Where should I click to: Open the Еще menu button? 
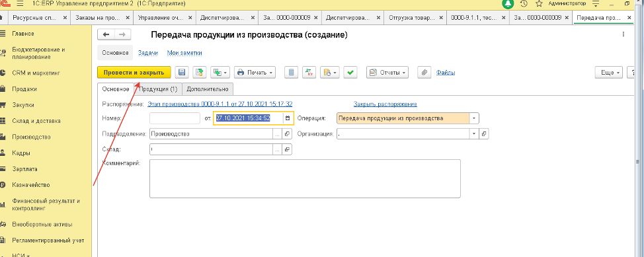point(609,72)
